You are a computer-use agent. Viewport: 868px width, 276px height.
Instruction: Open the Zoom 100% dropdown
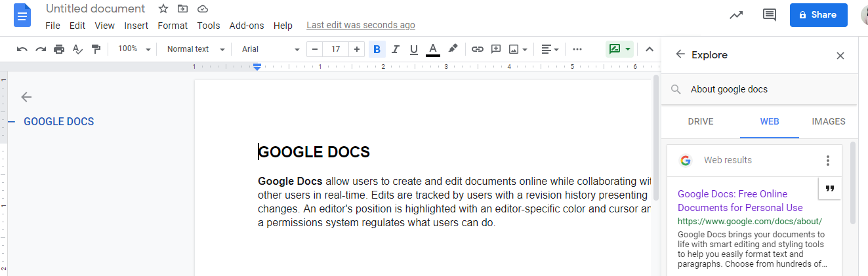pyautogui.click(x=134, y=49)
